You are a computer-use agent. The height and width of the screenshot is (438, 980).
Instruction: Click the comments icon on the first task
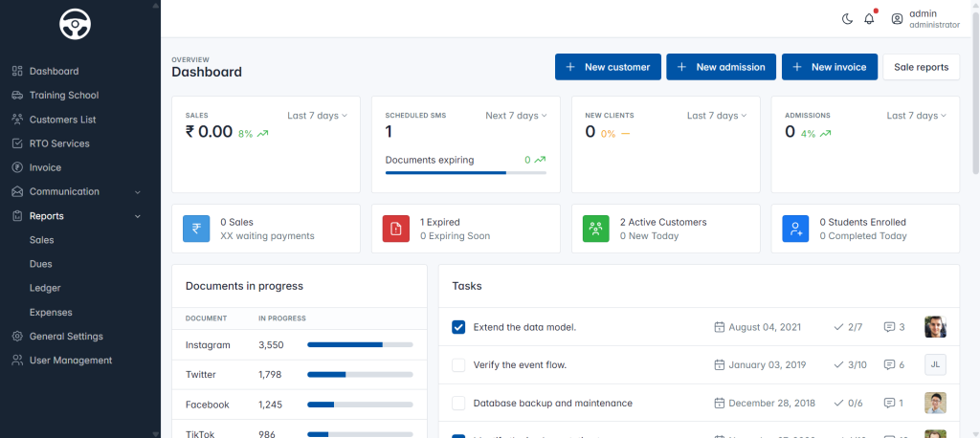(x=890, y=327)
